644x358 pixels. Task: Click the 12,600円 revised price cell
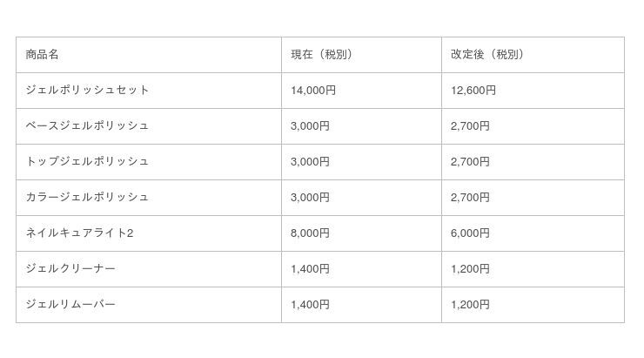[473, 91]
